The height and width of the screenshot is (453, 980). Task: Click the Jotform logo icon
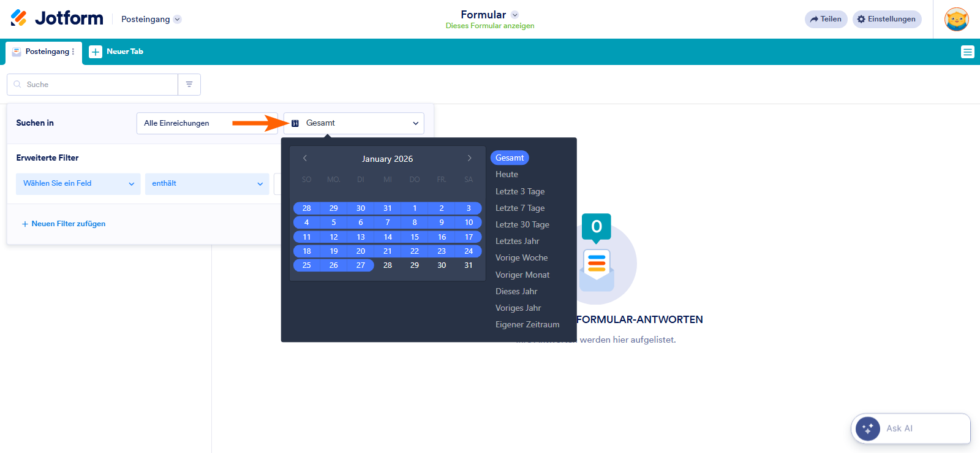19,18
